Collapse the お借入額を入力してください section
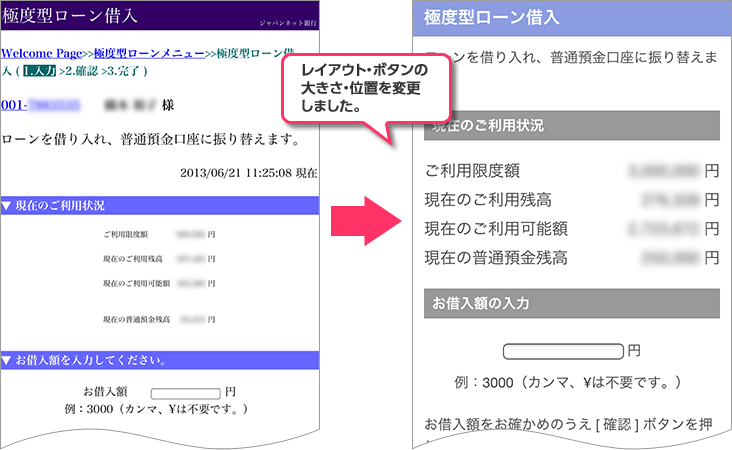 pos(7,360)
